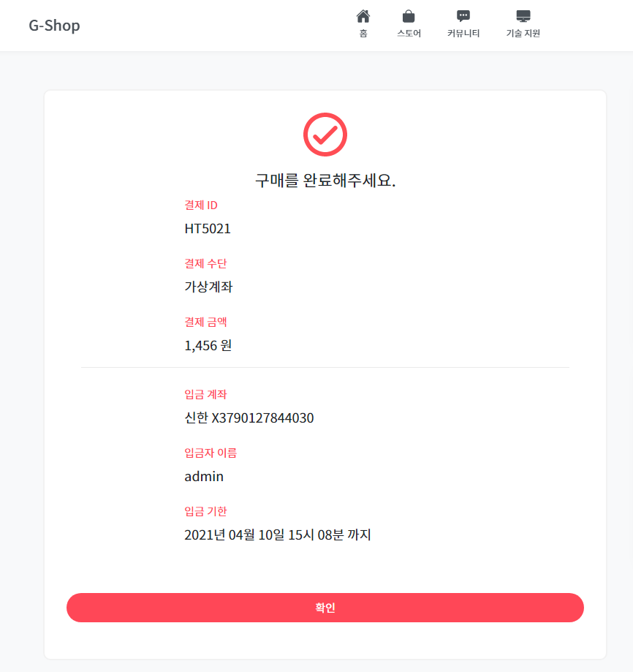
Task: Select the tech support monitor icon
Action: pyautogui.click(x=523, y=16)
